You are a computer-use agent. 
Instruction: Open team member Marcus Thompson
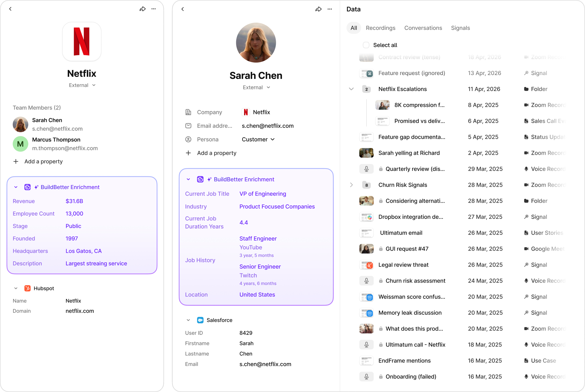(55, 144)
